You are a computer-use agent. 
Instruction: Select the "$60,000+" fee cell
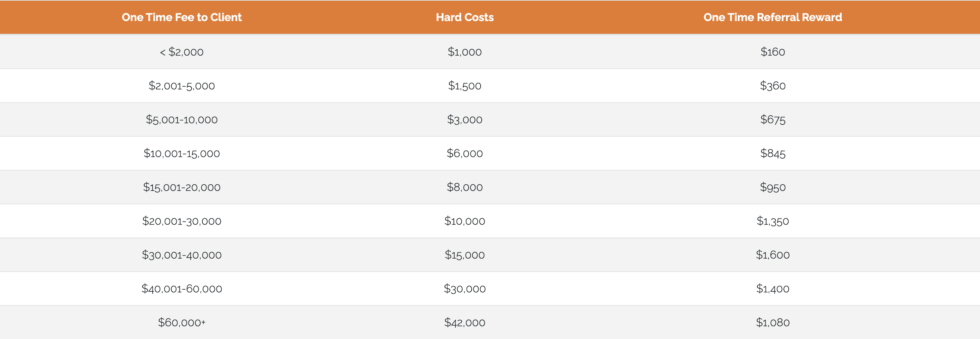pos(182,323)
